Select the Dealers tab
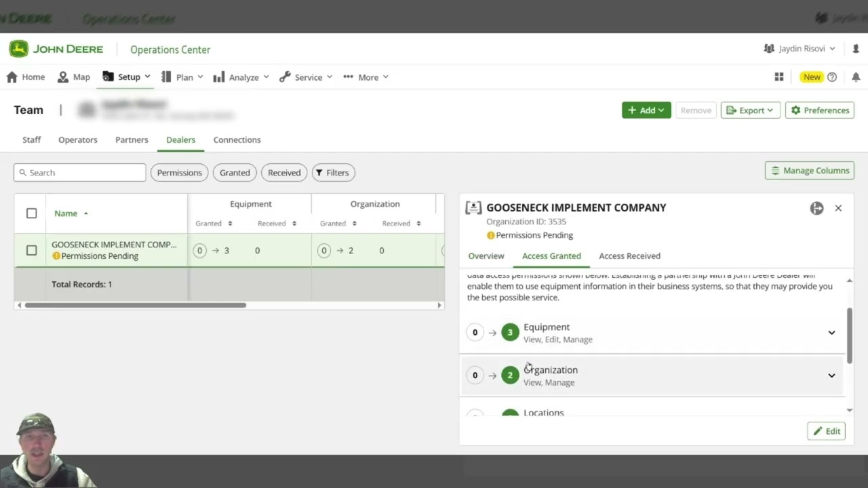 [181, 140]
